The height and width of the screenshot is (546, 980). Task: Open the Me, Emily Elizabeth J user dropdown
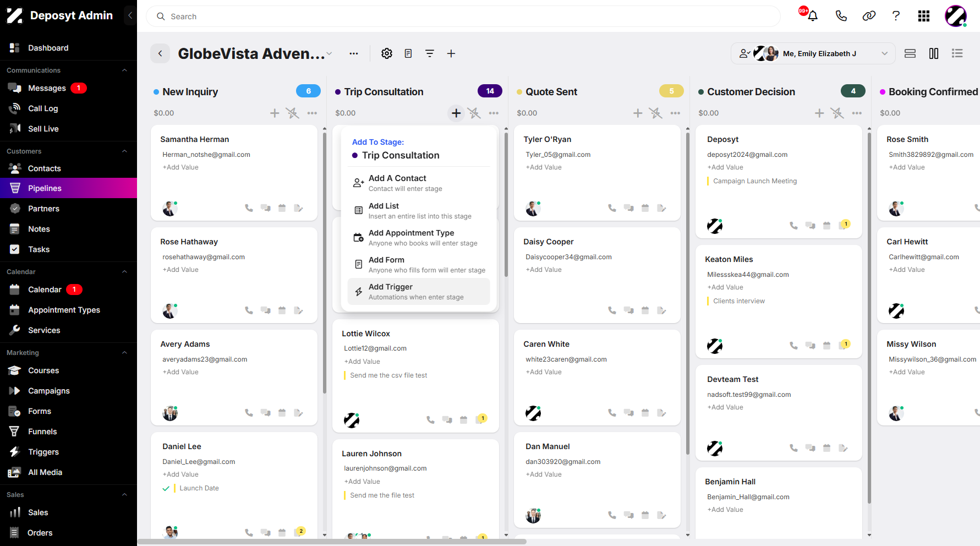[x=813, y=53]
